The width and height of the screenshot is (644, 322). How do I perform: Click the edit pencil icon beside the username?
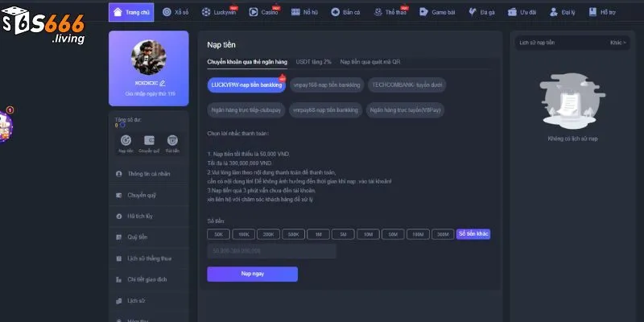coord(163,83)
